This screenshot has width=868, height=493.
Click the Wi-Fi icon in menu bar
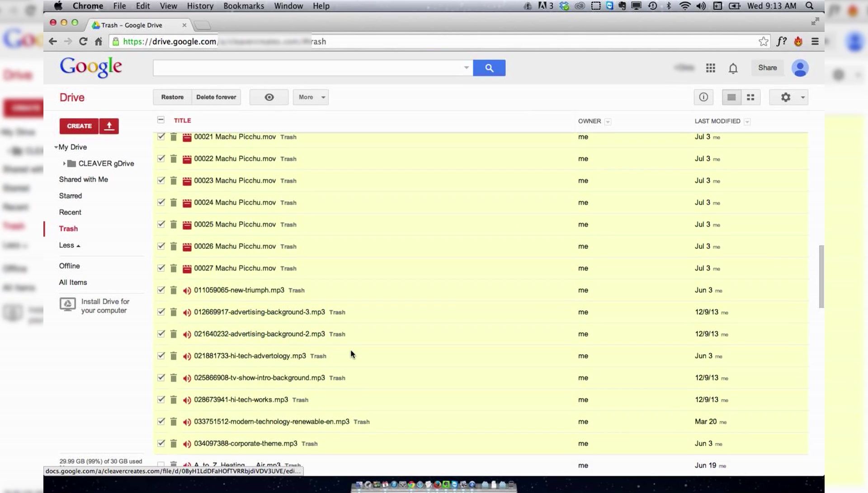pos(685,6)
